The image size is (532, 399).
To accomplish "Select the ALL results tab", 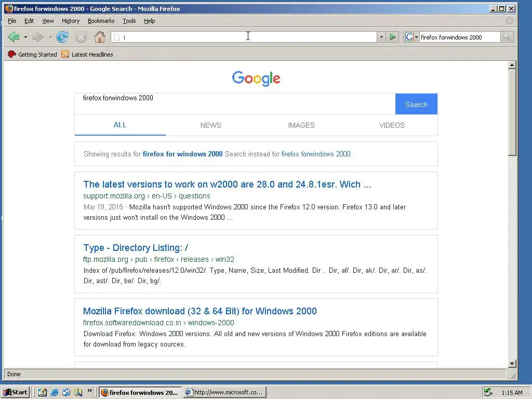I will click(120, 125).
